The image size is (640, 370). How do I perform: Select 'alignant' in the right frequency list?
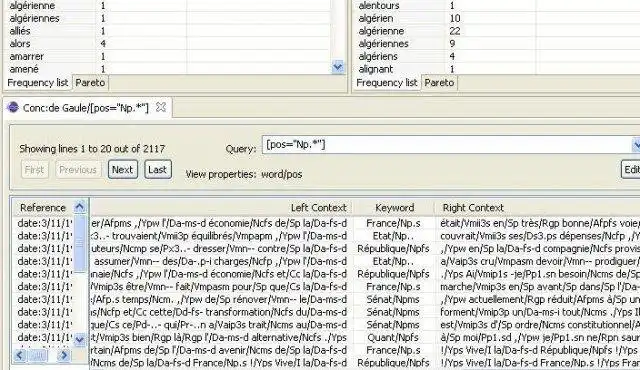point(376,69)
